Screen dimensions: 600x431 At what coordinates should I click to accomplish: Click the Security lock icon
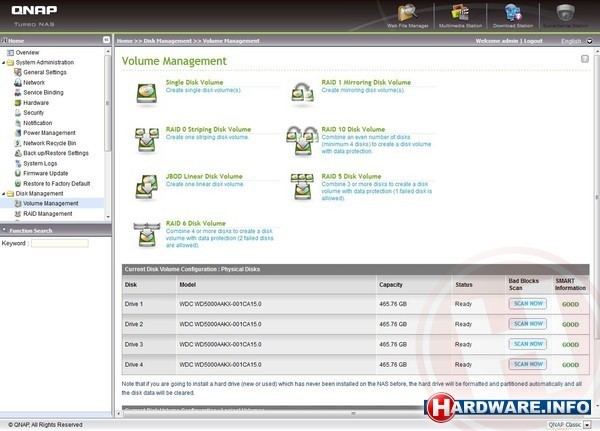18,113
